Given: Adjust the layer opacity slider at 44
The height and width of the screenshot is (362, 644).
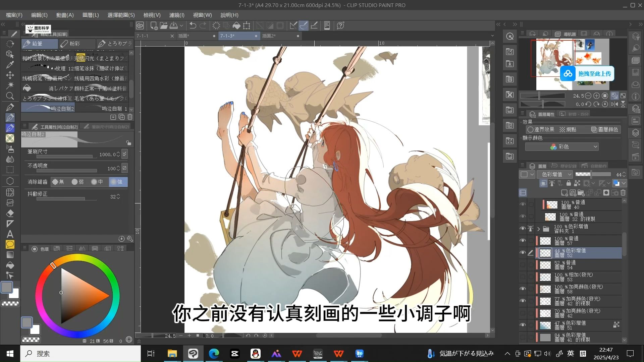Looking at the screenshot, I should coord(593,174).
